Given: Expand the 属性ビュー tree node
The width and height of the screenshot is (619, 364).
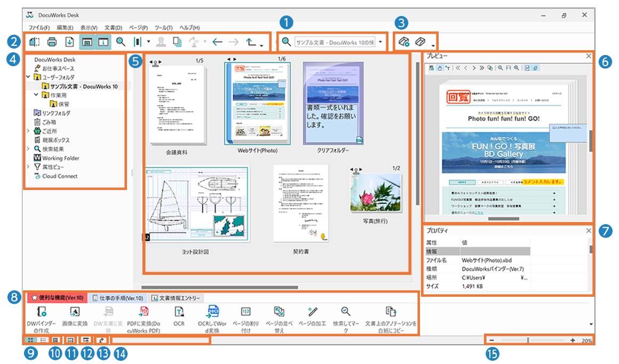Looking at the screenshot, I should (28, 167).
